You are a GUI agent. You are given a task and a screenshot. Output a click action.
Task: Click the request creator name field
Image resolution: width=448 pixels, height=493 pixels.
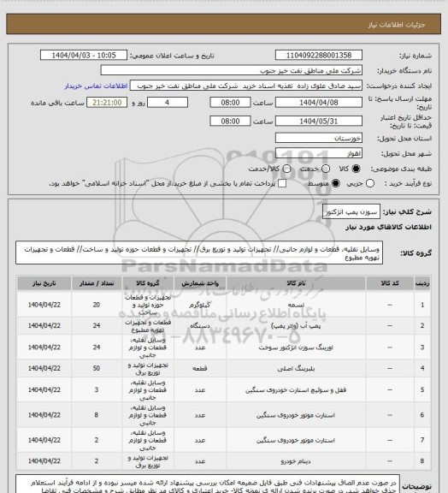pos(246,86)
